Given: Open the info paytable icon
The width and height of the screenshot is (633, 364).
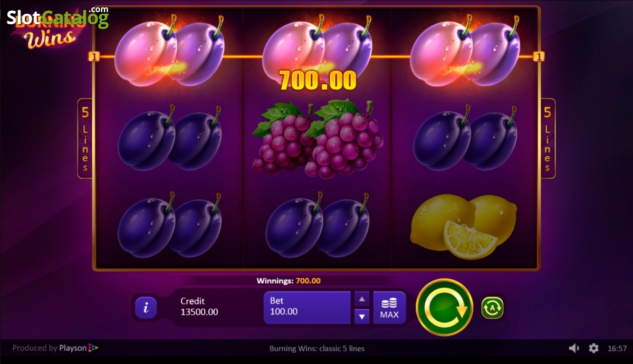Looking at the screenshot, I should (x=146, y=308).
